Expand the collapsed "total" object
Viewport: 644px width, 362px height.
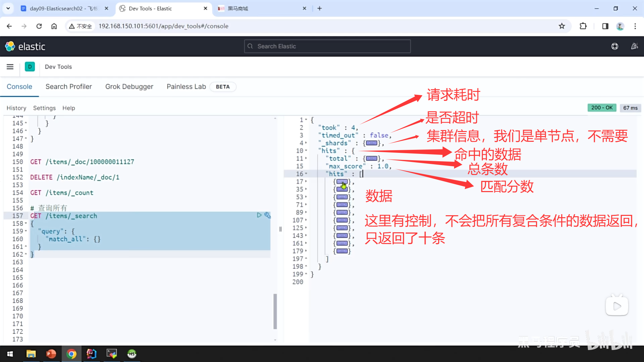tap(371, 159)
